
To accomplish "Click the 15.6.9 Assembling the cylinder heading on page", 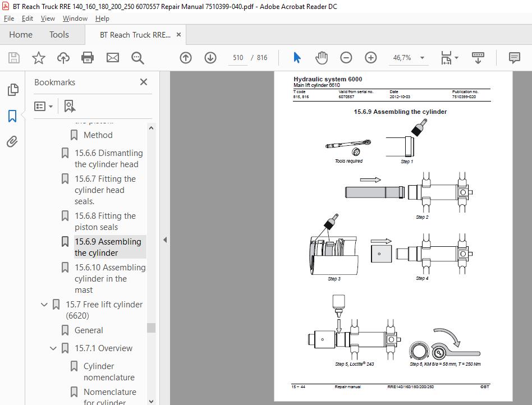I will [x=400, y=112].
